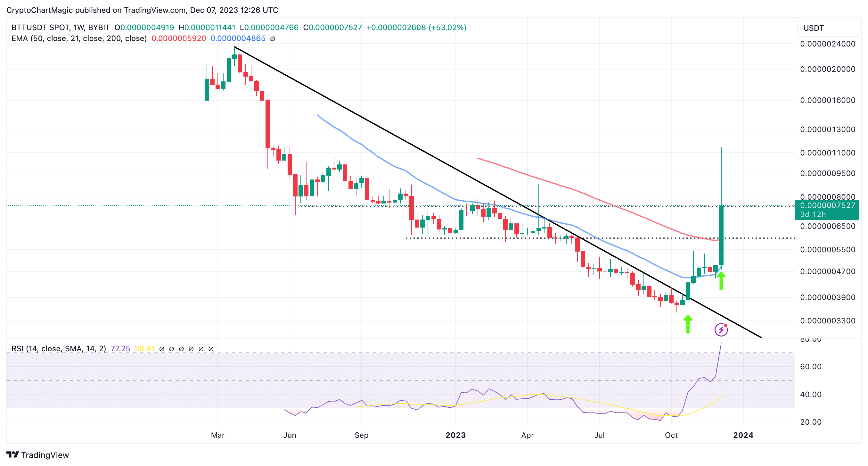
Task: Click price axis label 0.0000004700
Action: click(828, 271)
